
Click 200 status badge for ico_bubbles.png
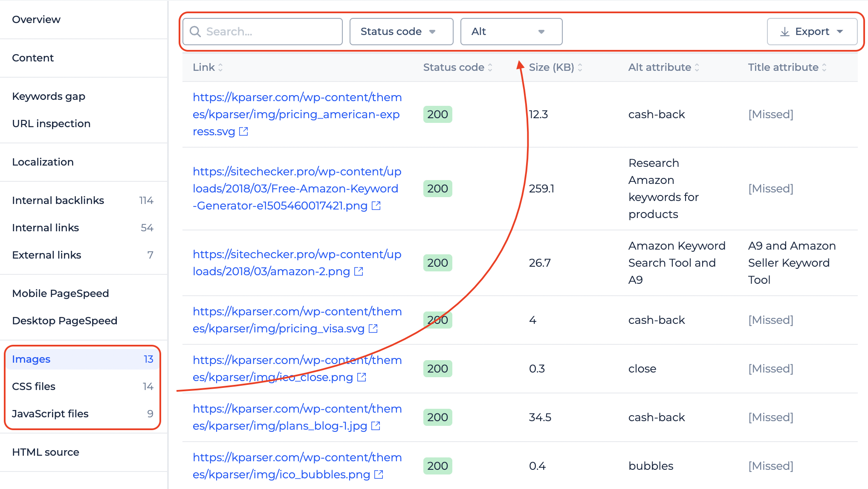click(438, 466)
